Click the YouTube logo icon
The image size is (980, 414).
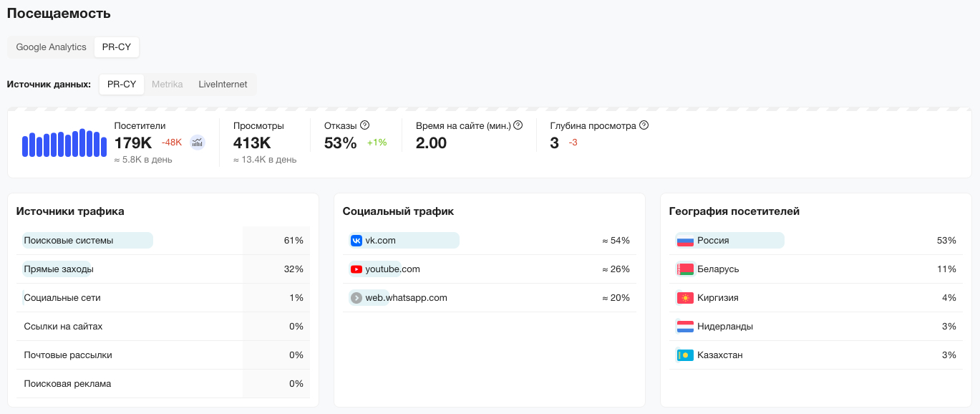[356, 269]
